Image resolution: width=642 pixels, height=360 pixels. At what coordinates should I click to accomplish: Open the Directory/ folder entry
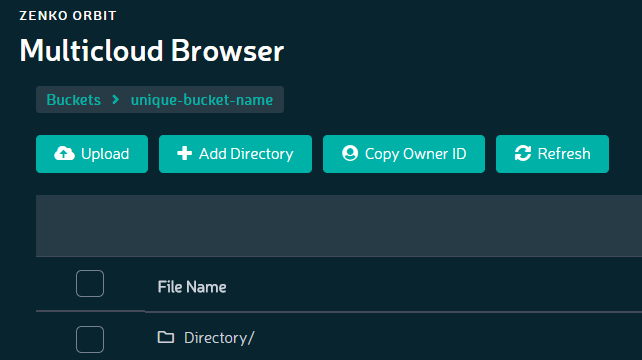point(219,338)
